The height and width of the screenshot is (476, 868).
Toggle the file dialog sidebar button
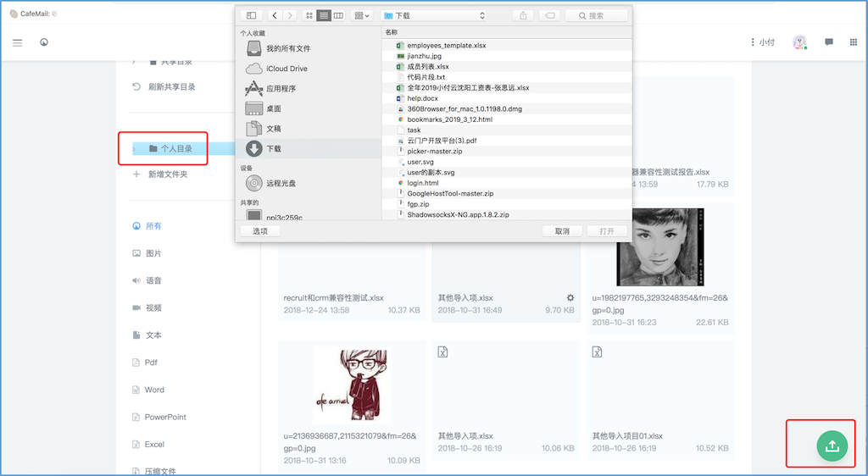pyautogui.click(x=251, y=15)
